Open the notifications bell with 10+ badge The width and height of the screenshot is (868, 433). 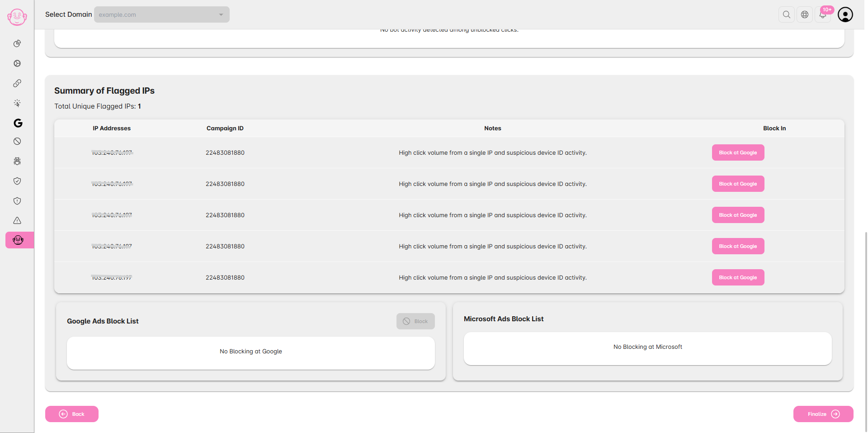click(823, 14)
